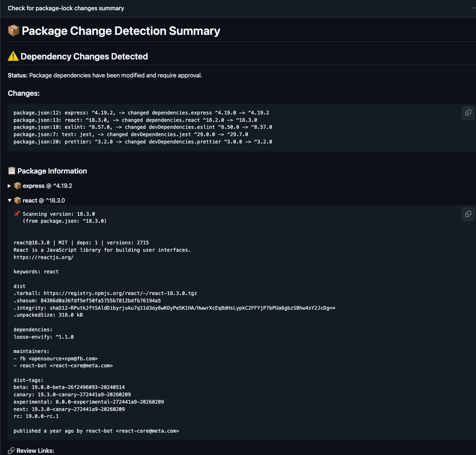Screen dimensions: 476x455
Task: Copy the react package scan output
Action: point(468,214)
